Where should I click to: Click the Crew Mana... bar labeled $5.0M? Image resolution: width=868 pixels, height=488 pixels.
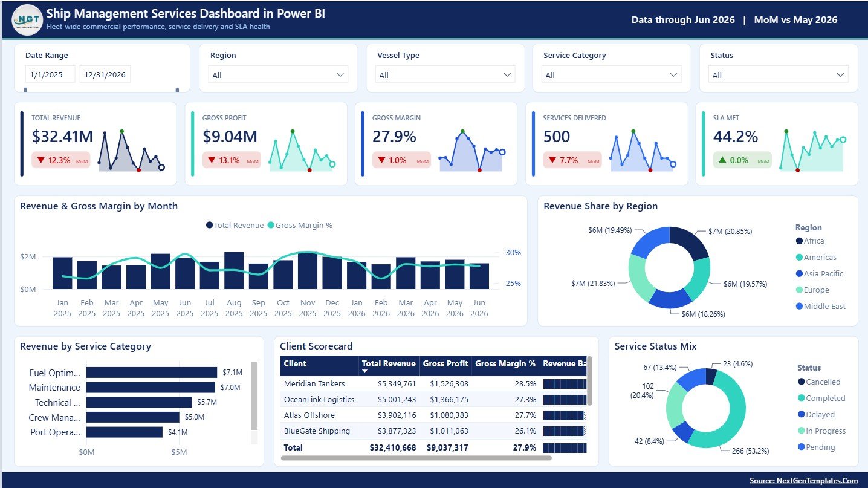pos(133,417)
